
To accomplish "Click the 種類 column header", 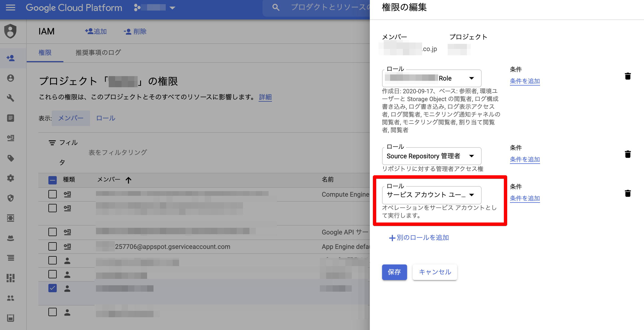I will (69, 180).
